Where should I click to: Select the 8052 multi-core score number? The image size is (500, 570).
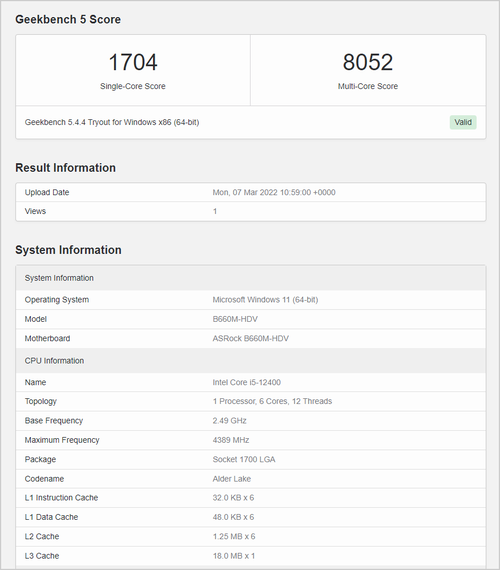click(x=368, y=62)
